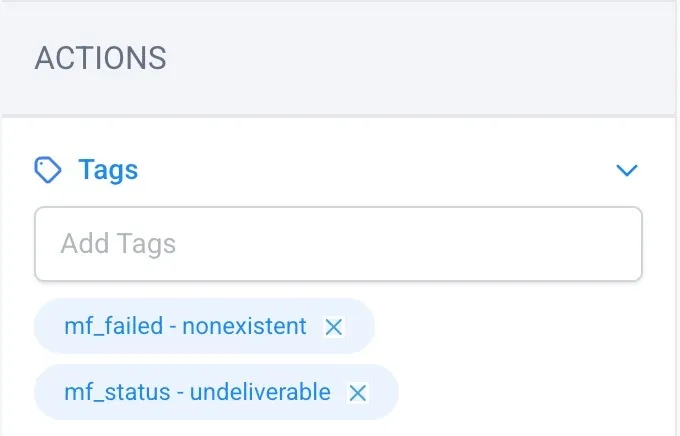Viewport: 680px width, 436px height.
Task: Hide the tag list via blue chevron
Action: click(627, 170)
